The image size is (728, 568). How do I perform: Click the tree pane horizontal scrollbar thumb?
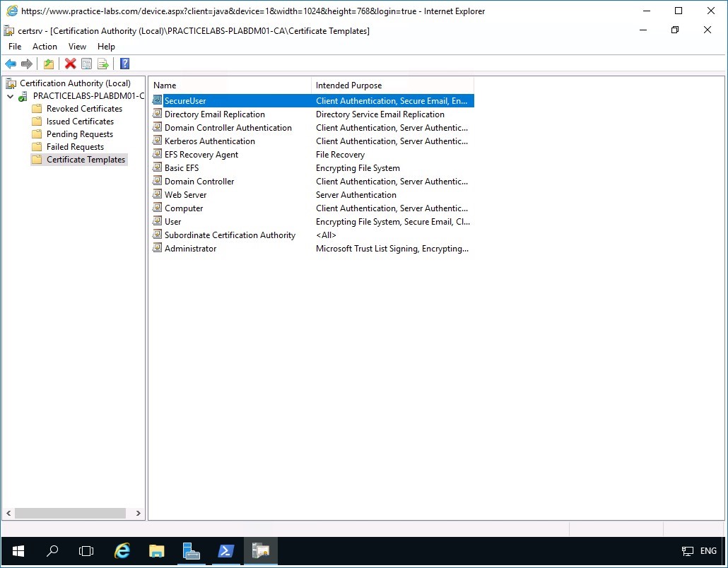[x=70, y=513]
